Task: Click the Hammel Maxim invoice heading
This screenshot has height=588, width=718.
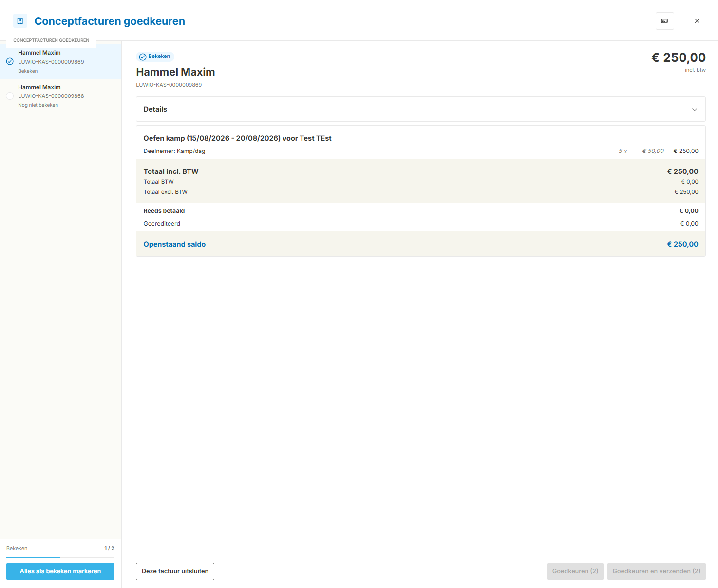Action: (x=175, y=72)
